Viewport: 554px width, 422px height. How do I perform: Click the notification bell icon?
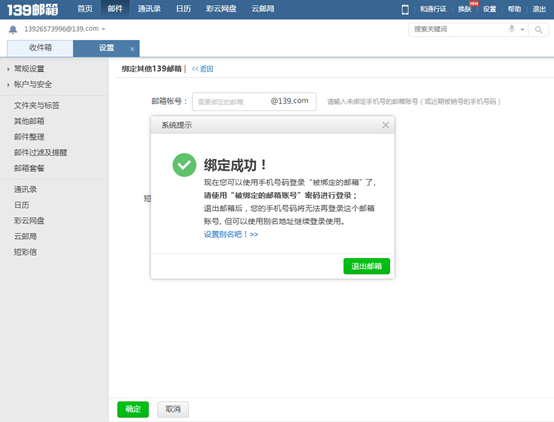(x=13, y=29)
